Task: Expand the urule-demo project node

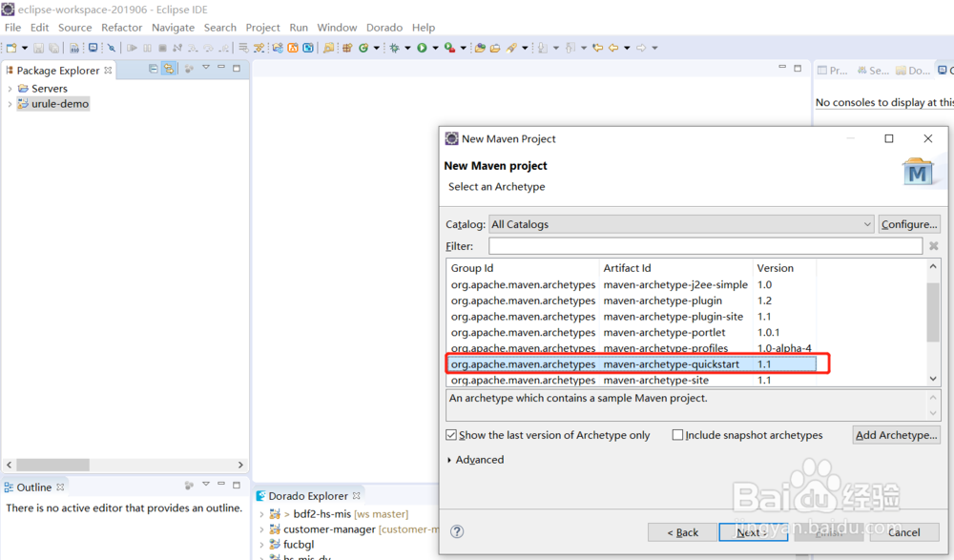Action: (10, 104)
